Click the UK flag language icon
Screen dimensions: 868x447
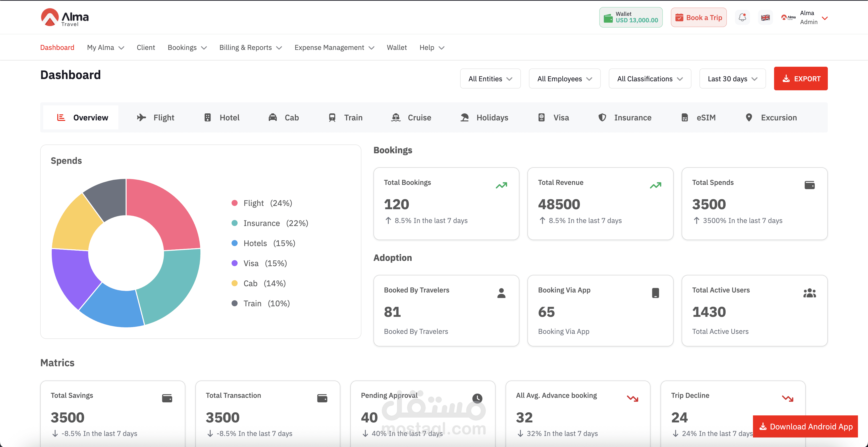coord(765,18)
